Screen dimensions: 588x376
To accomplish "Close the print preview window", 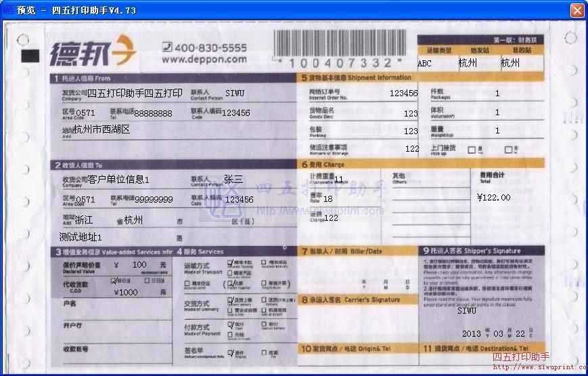I will coord(577,10).
